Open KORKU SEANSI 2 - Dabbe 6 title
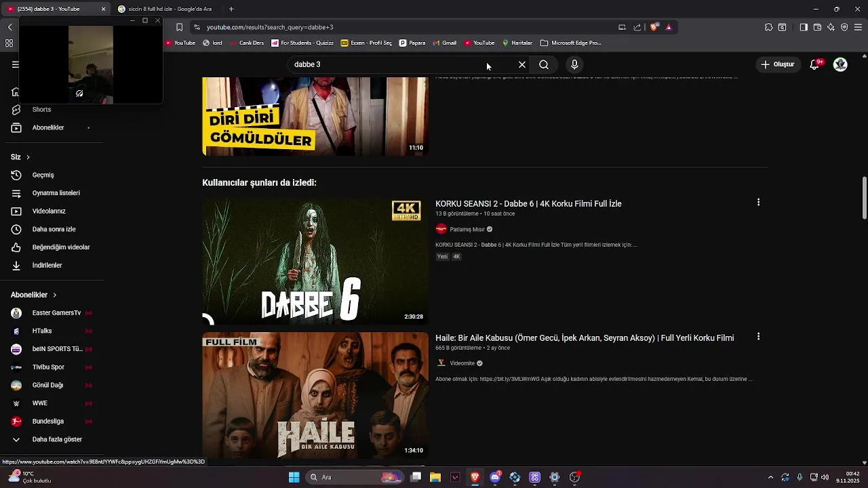This screenshot has width=868, height=488. (x=528, y=203)
